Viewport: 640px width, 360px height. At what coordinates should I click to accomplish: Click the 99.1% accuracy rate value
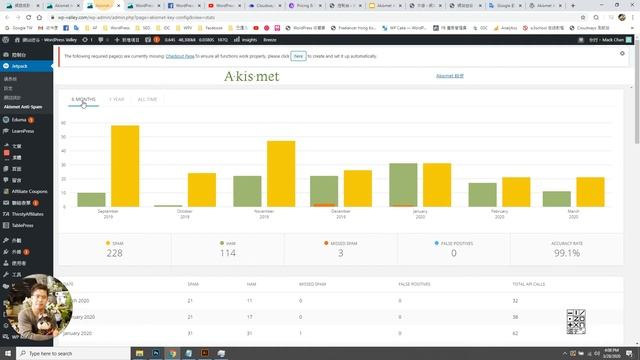tap(567, 253)
